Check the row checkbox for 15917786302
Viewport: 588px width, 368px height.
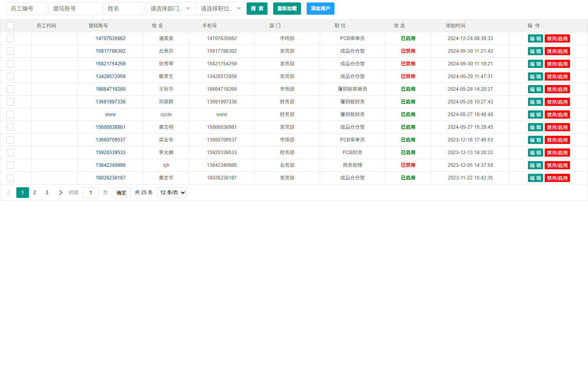10,51
